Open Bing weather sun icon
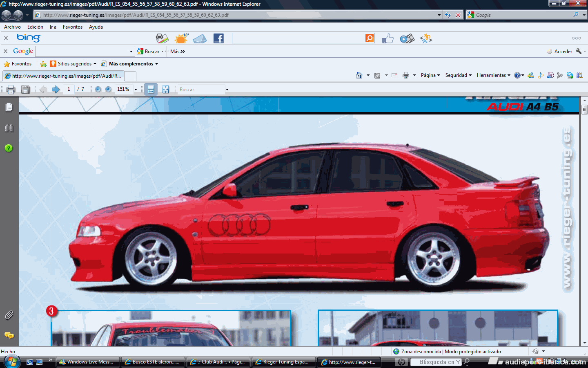The image size is (588, 368). [x=181, y=38]
